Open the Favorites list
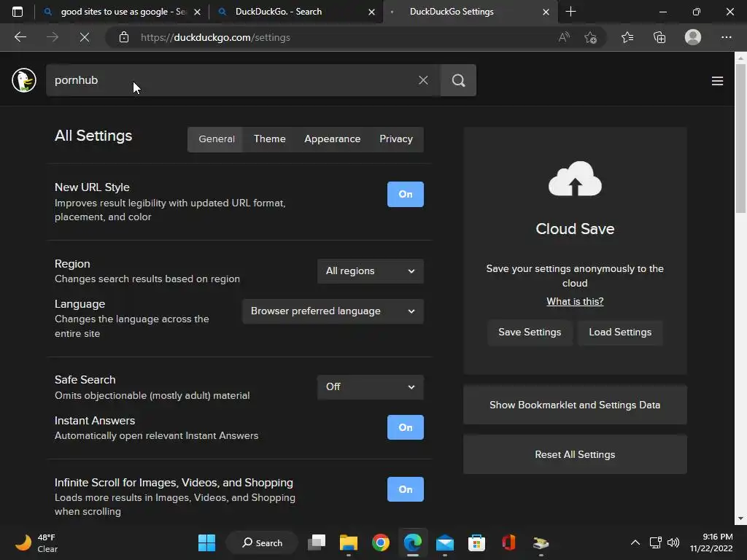Image resolution: width=747 pixels, height=560 pixels. 627,37
